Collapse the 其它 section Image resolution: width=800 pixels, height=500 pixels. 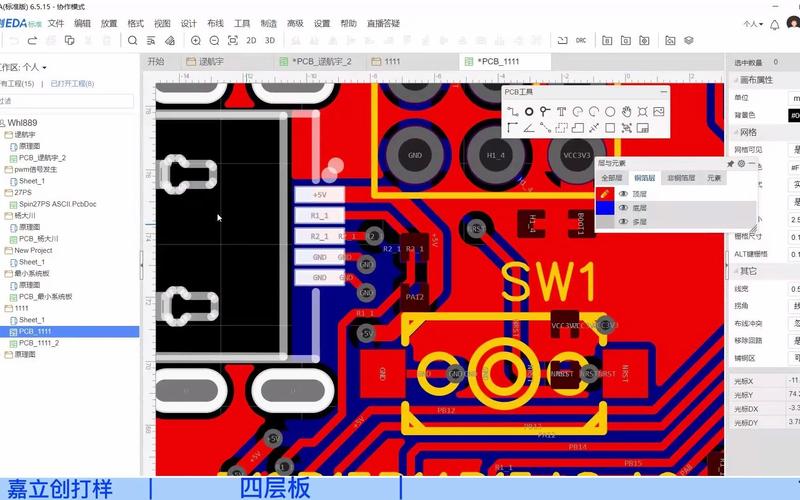pos(736,271)
